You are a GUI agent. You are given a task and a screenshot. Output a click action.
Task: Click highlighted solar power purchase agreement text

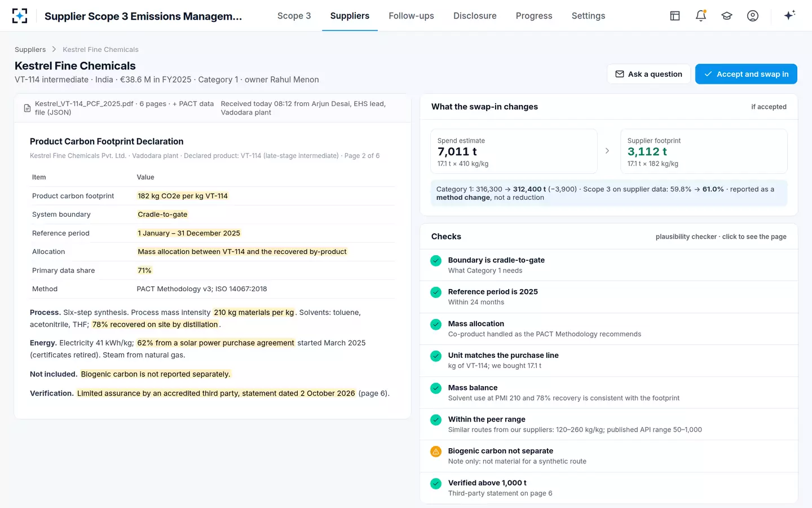tap(215, 343)
